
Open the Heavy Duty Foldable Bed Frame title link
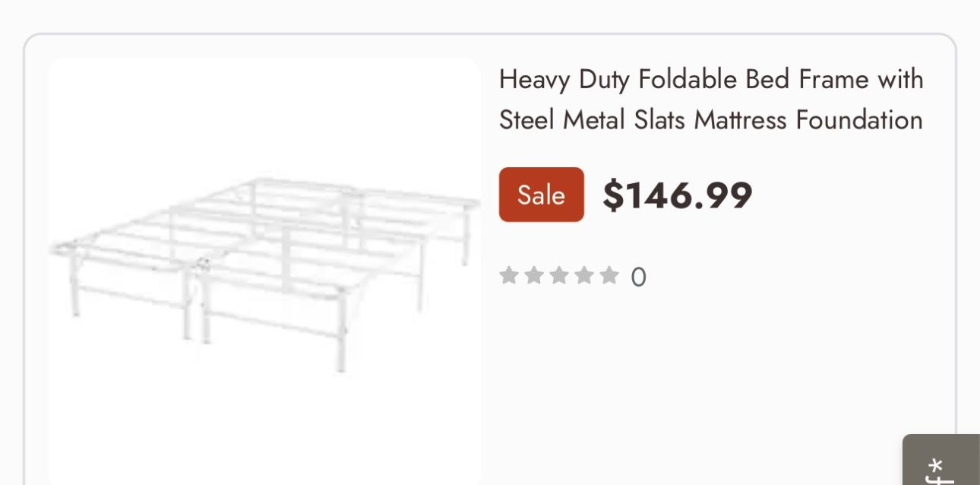click(x=711, y=100)
